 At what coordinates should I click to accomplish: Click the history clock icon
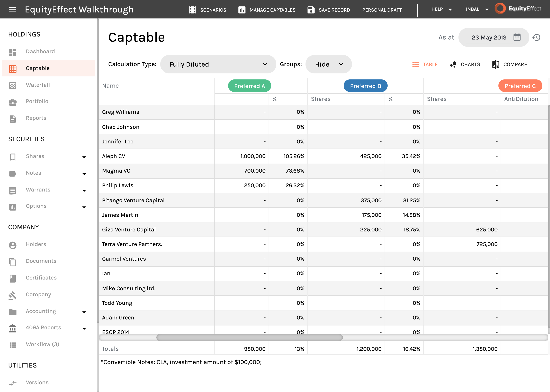tap(536, 37)
